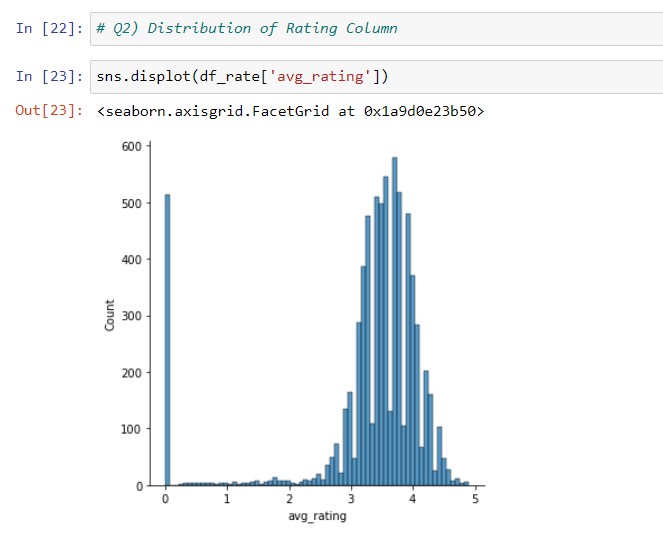The image size is (663, 548).
Task: Click the 600 tick label on y-axis
Action: click(x=132, y=147)
